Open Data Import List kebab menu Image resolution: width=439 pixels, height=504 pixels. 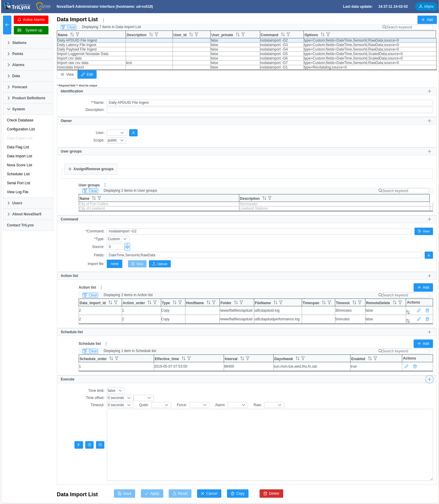coord(103,21)
